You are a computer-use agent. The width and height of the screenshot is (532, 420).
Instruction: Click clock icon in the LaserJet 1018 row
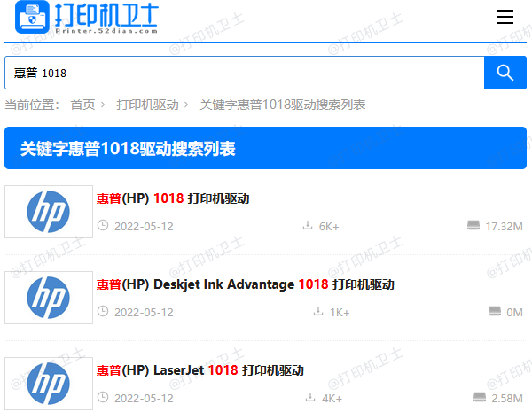click(x=103, y=397)
